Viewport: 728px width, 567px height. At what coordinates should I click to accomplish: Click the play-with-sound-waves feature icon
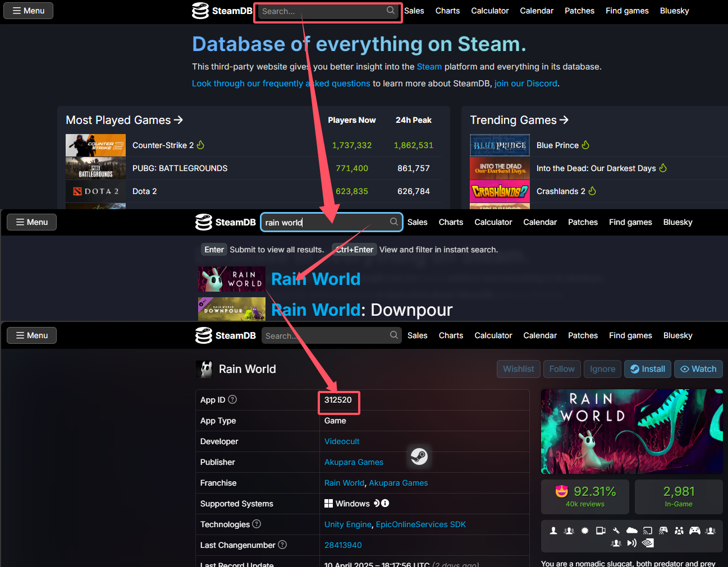(632, 543)
